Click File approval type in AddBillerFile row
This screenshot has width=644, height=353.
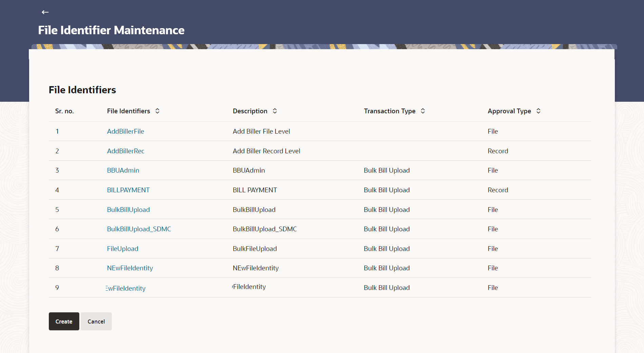[x=493, y=131]
